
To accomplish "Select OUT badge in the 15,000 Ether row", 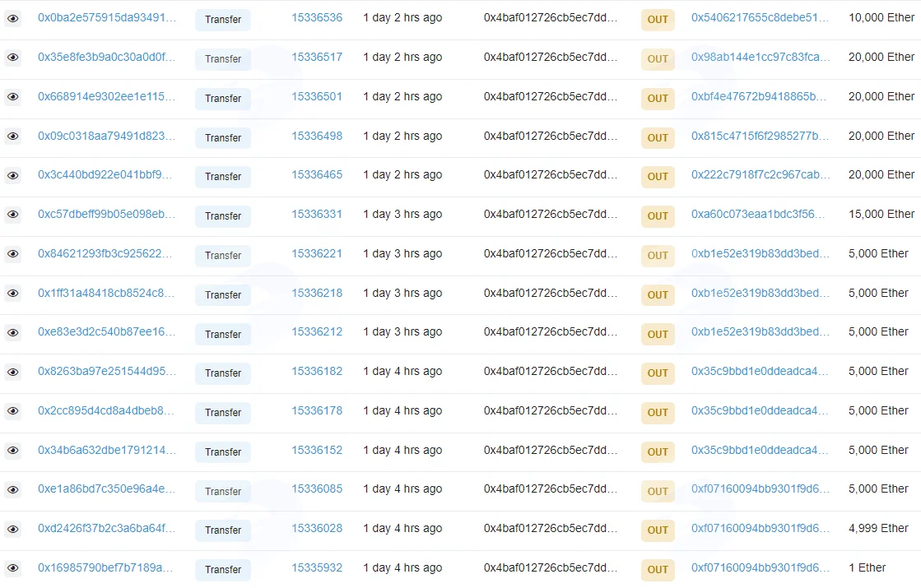I will point(658,216).
